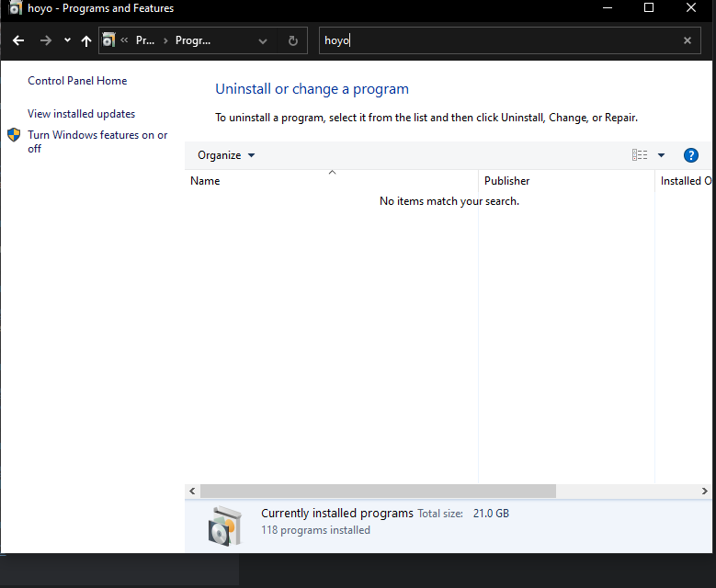Click the installed programs disc icon
This screenshot has height=588, width=716.
pyautogui.click(x=224, y=526)
